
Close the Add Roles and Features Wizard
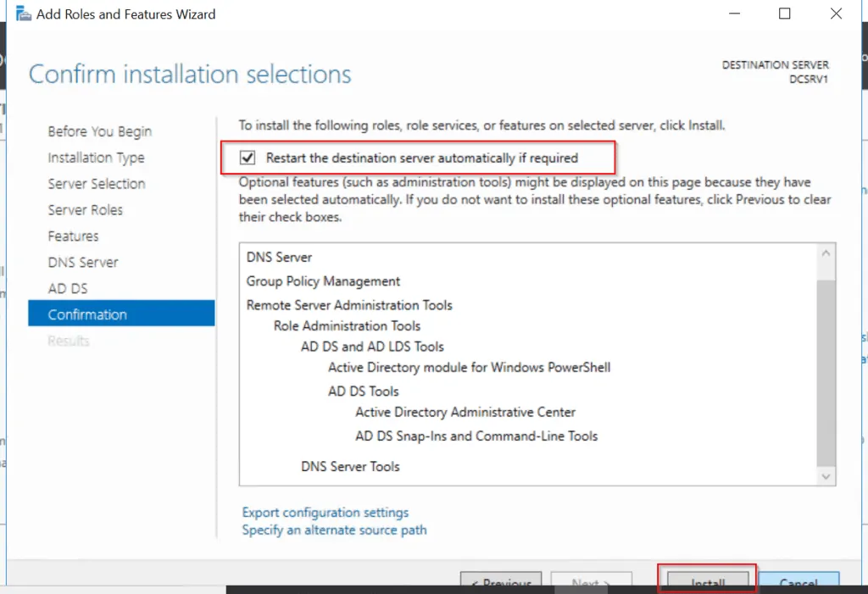(x=836, y=14)
